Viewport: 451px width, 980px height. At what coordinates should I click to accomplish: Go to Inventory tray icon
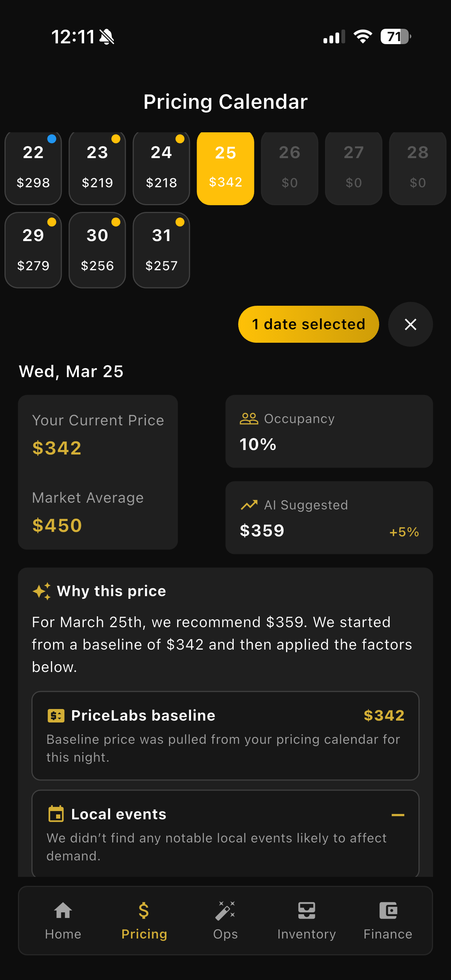[x=306, y=911]
